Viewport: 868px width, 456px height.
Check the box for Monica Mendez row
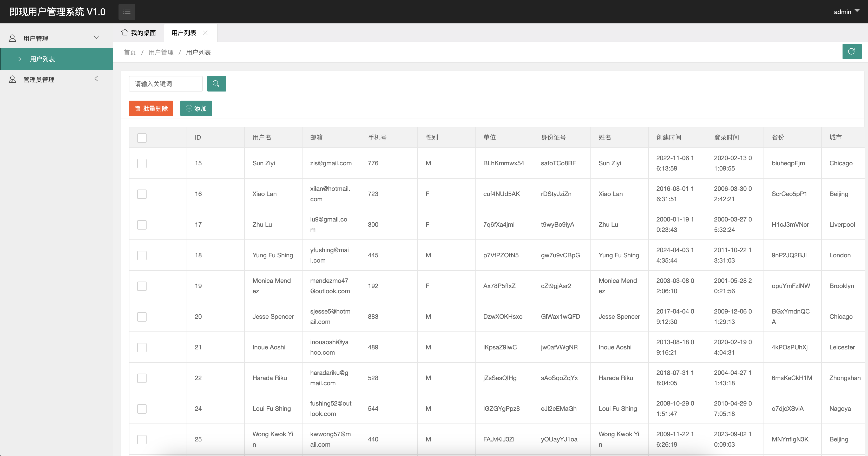(142, 286)
